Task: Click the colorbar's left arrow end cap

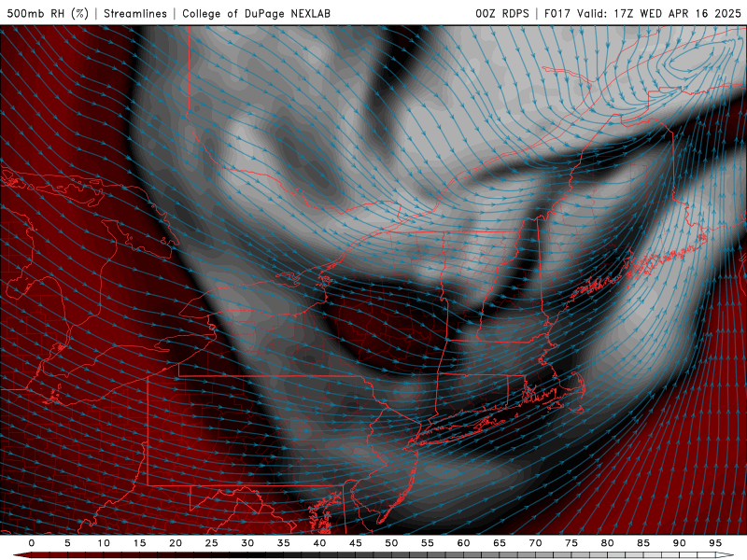Action: click(21, 555)
